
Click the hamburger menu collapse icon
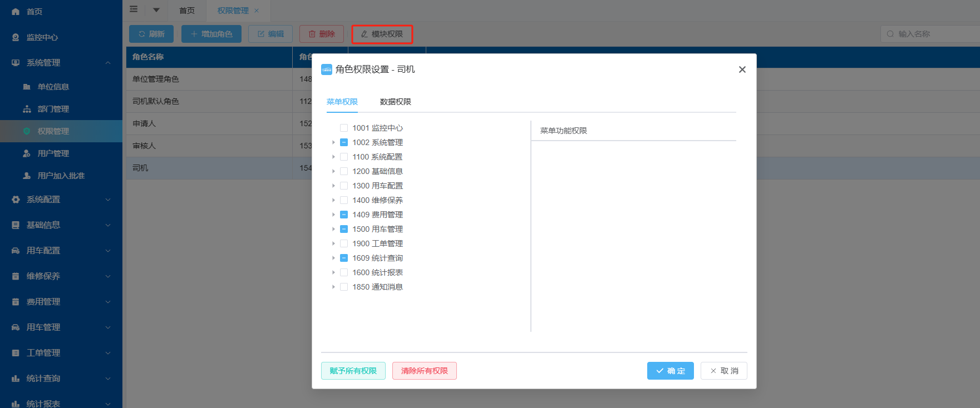point(134,9)
